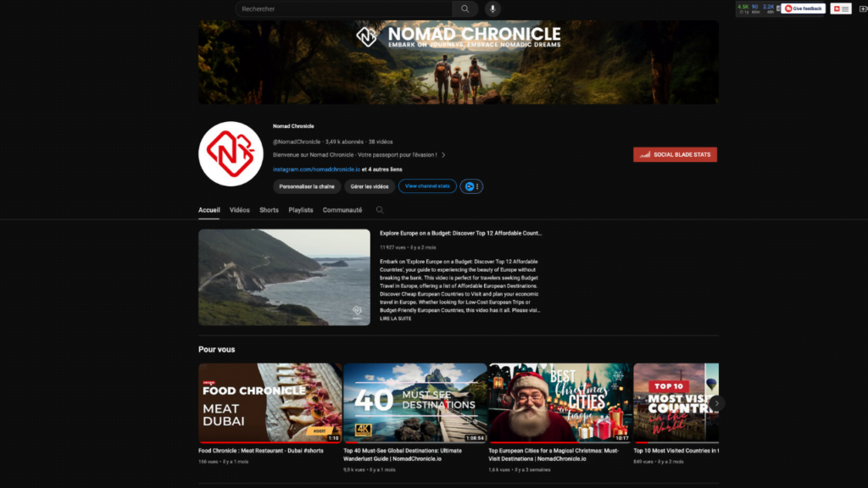
Task: Click the Nomad Chronicle channel banner
Action: click(x=459, y=63)
